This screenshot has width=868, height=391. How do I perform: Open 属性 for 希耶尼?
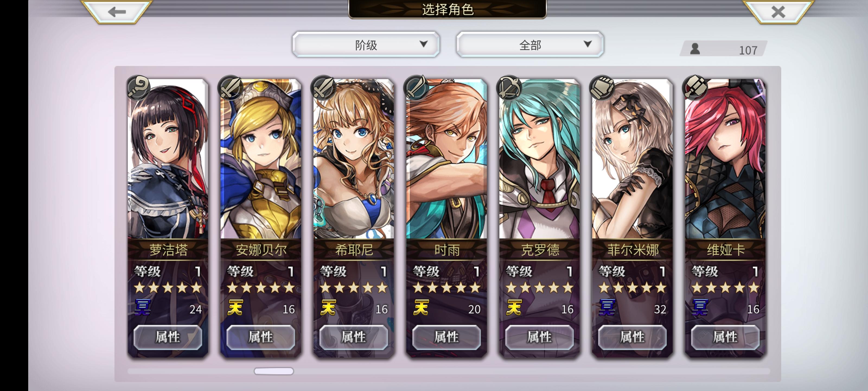coord(353,337)
